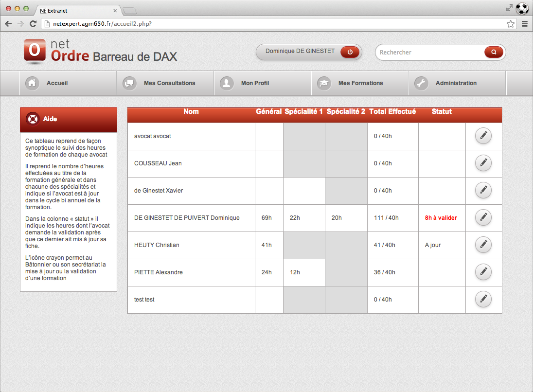
Task: Click the "8h à valider" status link
Action: [x=441, y=218]
